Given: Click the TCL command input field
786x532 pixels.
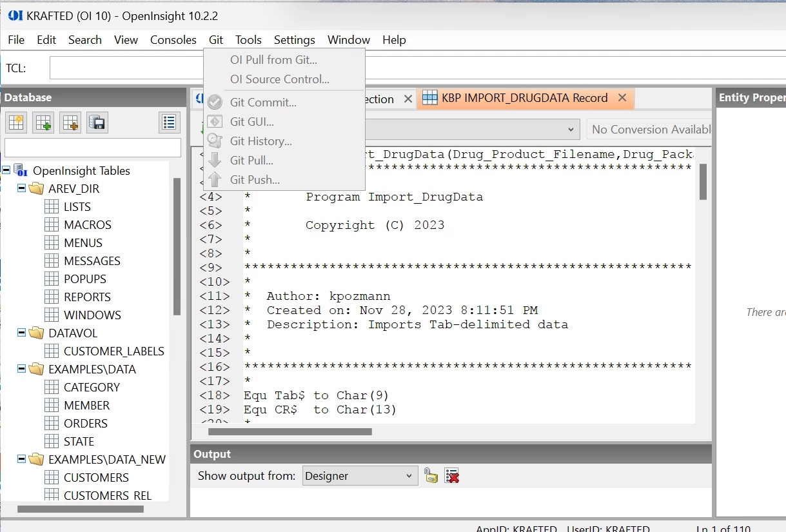Looking at the screenshot, I should click(x=417, y=68).
